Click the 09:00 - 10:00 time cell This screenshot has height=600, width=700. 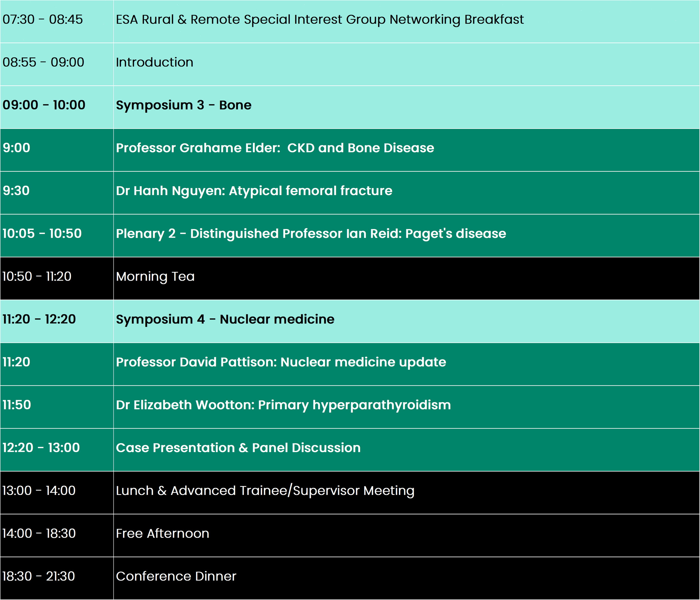coord(44,105)
